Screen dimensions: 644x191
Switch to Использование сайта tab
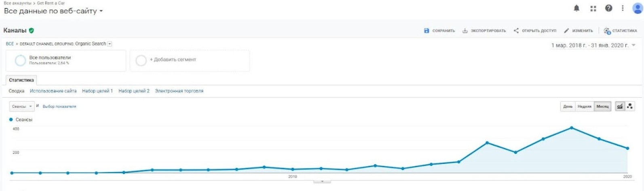tap(53, 91)
